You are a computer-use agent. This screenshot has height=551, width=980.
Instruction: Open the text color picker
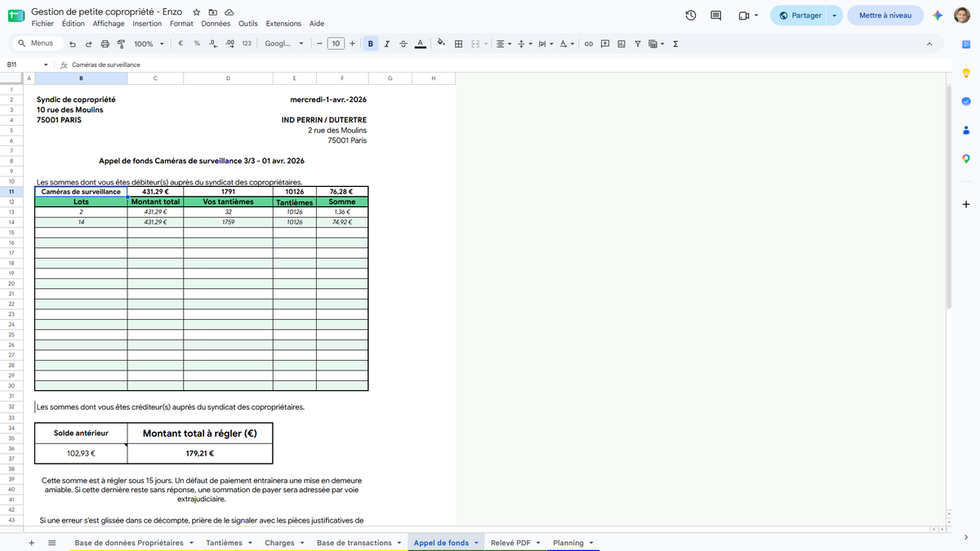pos(420,44)
